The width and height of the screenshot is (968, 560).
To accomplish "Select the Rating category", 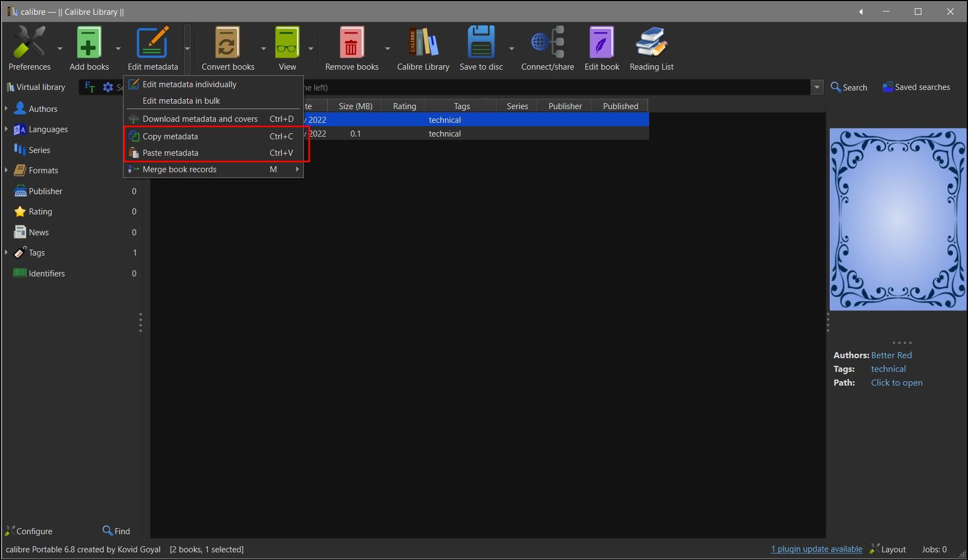I will click(40, 212).
